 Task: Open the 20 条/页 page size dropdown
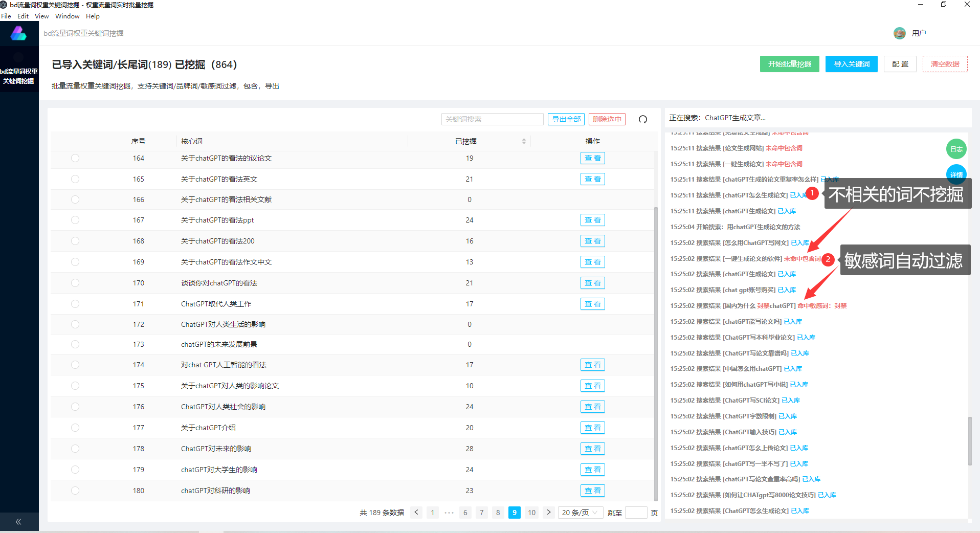pos(580,513)
